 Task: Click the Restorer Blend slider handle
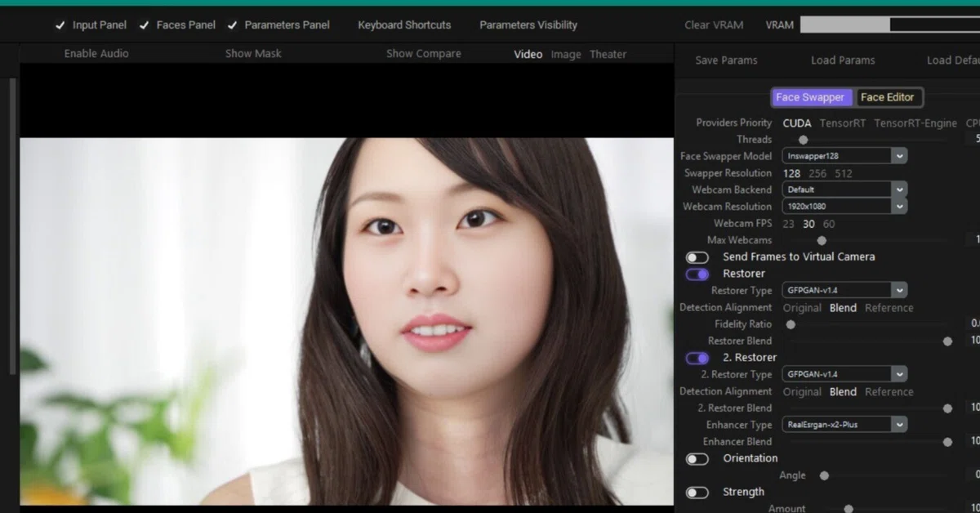pyautogui.click(x=947, y=341)
